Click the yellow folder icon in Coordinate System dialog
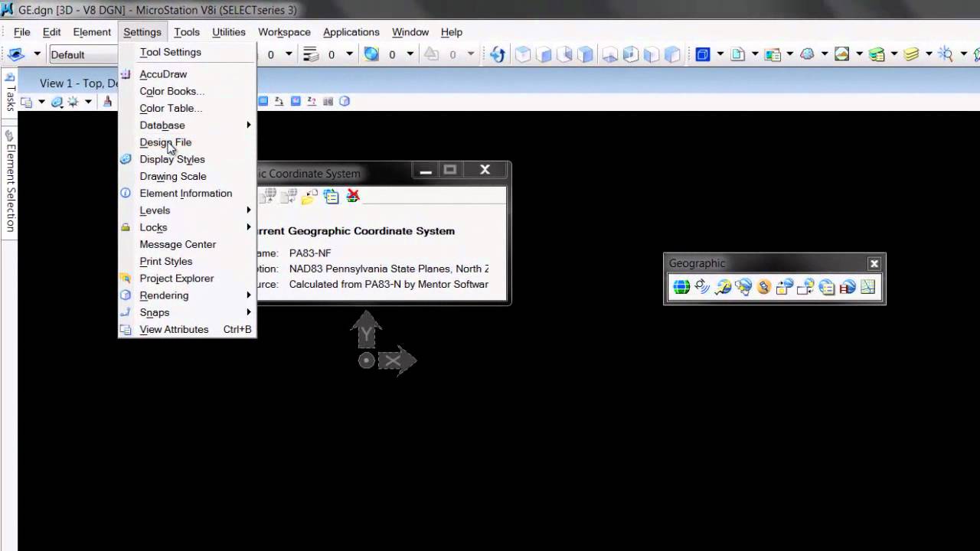Image resolution: width=980 pixels, height=551 pixels. click(x=309, y=197)
